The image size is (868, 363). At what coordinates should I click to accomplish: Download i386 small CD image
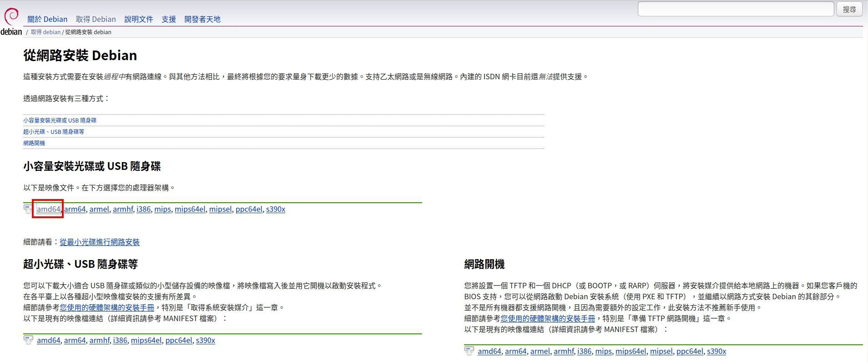[x=143, y=209]
